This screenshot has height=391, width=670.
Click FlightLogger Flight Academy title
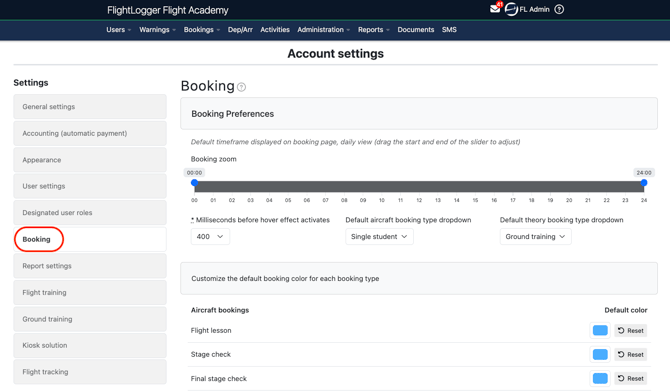[168, 10]
